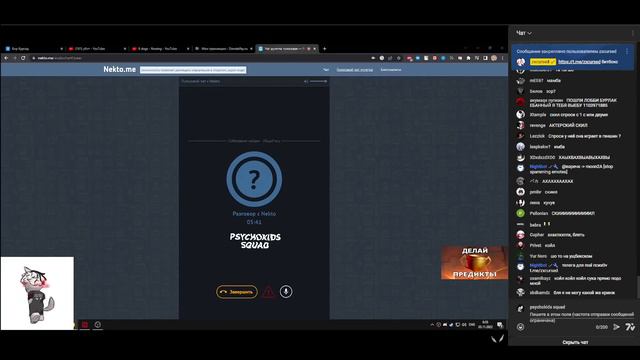Click the speaker volume icon
The image size is (640, 360).
[306, 81]
